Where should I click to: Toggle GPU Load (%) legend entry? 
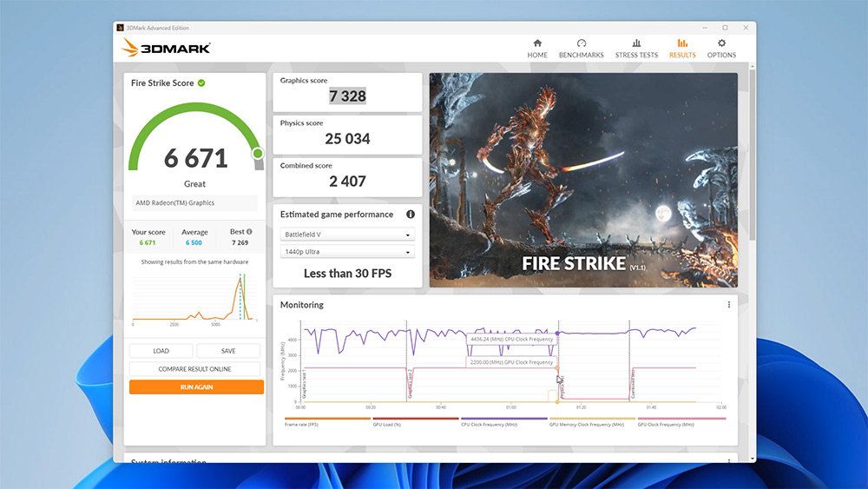point(416,422)
